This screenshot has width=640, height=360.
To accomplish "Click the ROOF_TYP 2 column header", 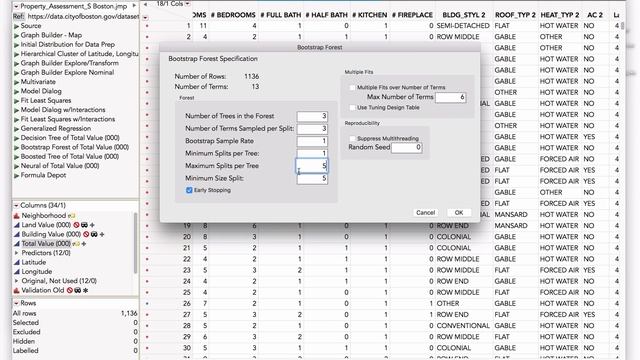I will point(515,15).
